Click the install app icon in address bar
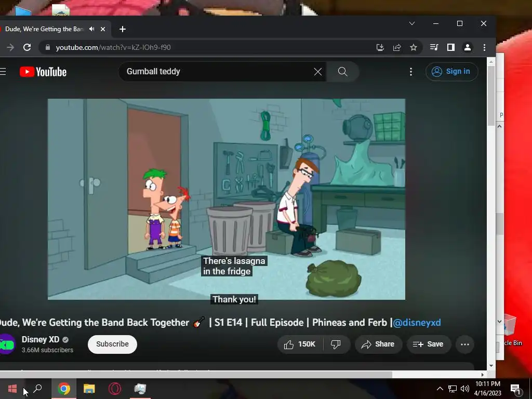 (380, 47)
